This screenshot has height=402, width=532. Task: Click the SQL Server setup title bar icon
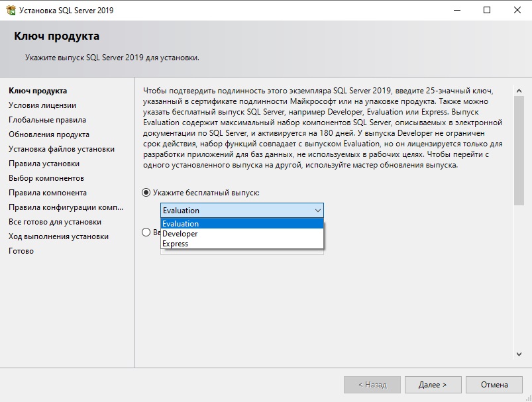click(x=11, y=10)
